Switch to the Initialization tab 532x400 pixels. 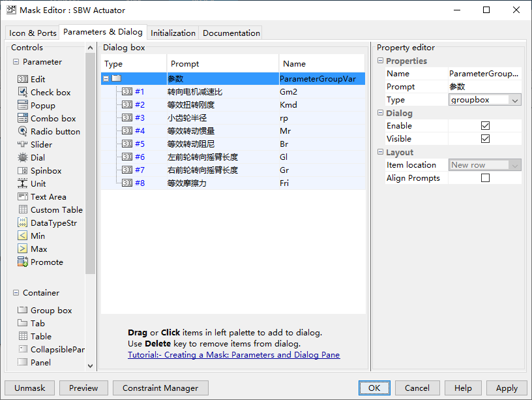tap(172, 32)
